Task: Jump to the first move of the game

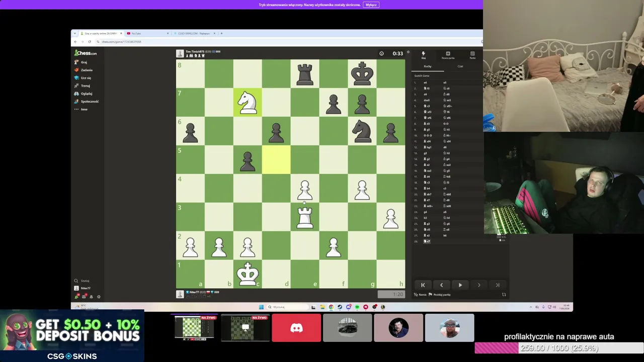Action: pyautogui.click(x=423, y=285)
